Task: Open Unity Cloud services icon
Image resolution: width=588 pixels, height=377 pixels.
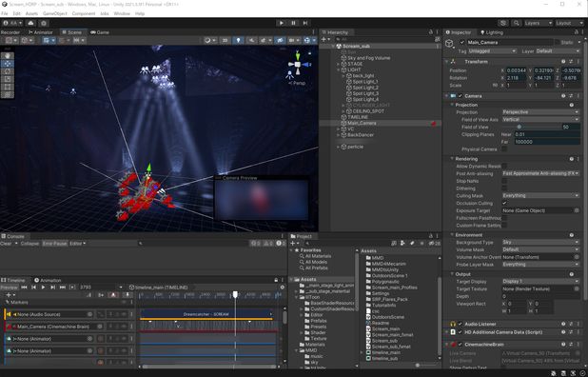Action: (x=30, y=23)
